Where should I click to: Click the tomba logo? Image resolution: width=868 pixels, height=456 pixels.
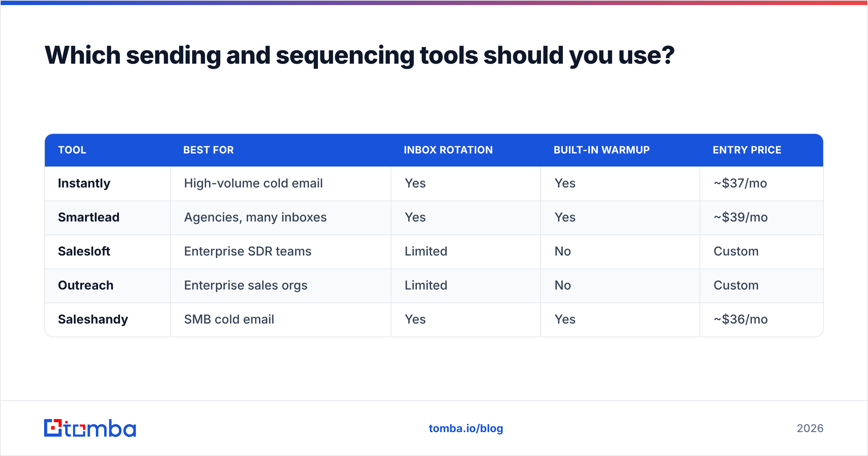tap(90, 428)
